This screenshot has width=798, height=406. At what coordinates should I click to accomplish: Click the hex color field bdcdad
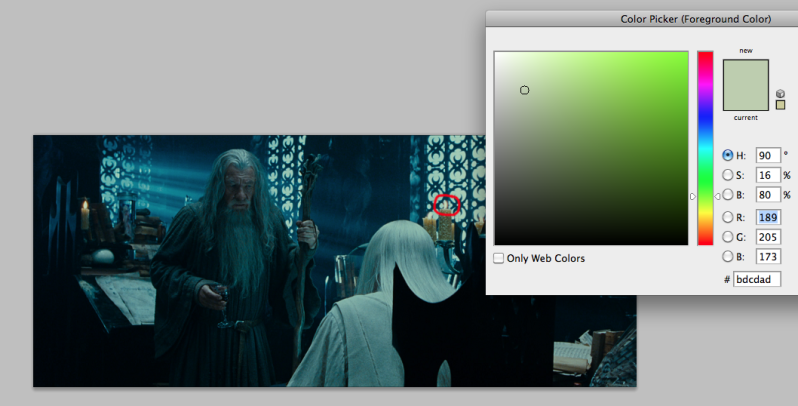[x=757, y=279]
